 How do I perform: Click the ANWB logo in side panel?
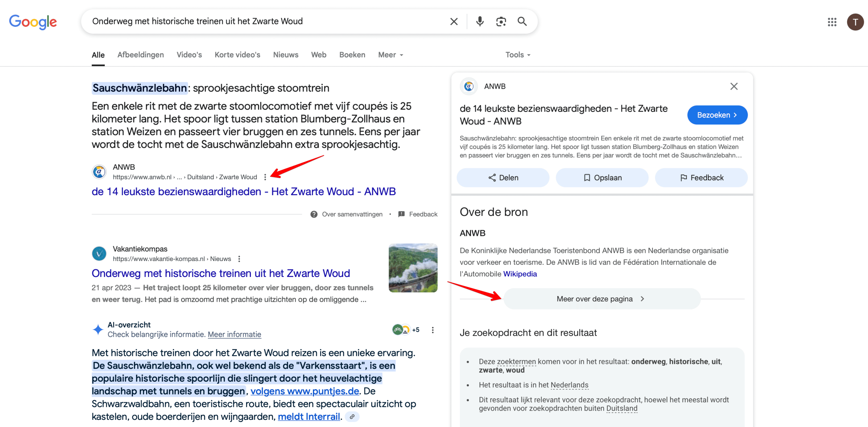click(469, 86)
